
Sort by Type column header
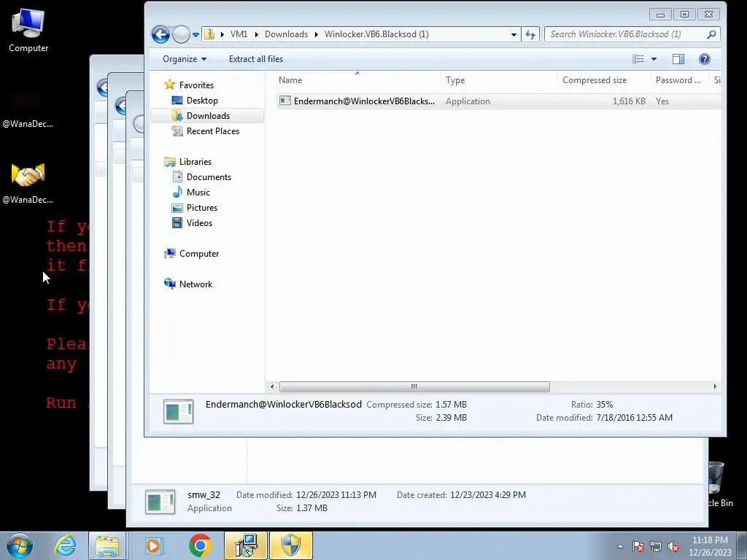pyautogui.click(x=499, y=80)
